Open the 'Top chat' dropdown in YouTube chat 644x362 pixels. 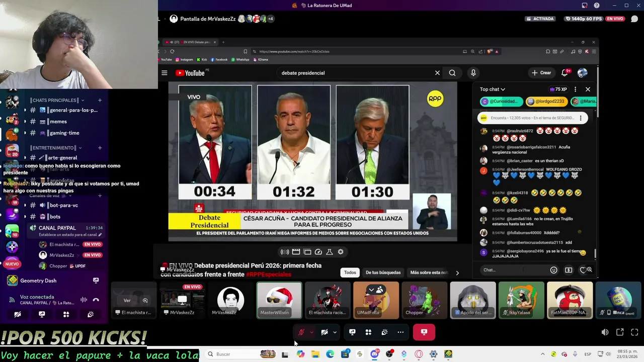[493, 89]
